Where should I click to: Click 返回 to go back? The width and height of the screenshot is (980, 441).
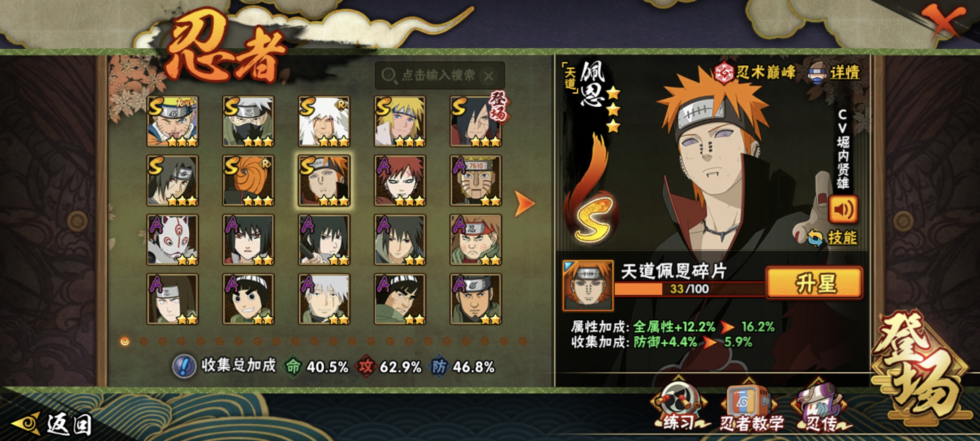click(53, 424)
